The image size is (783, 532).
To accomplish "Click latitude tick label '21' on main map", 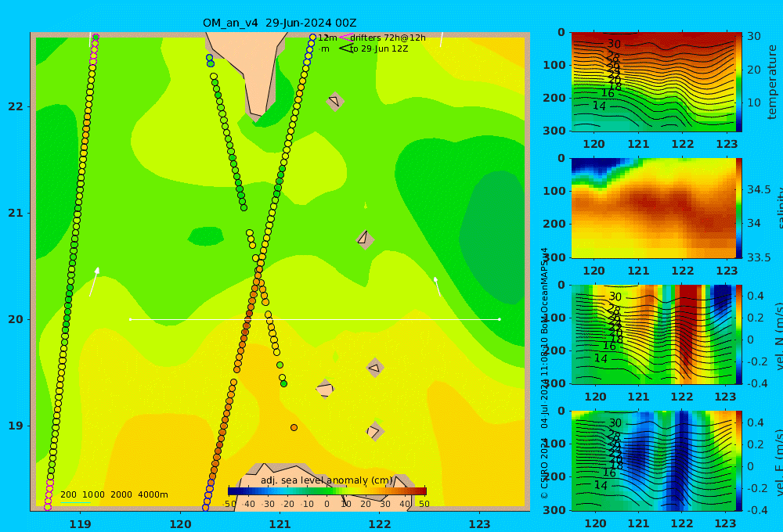I will point(15,213).
